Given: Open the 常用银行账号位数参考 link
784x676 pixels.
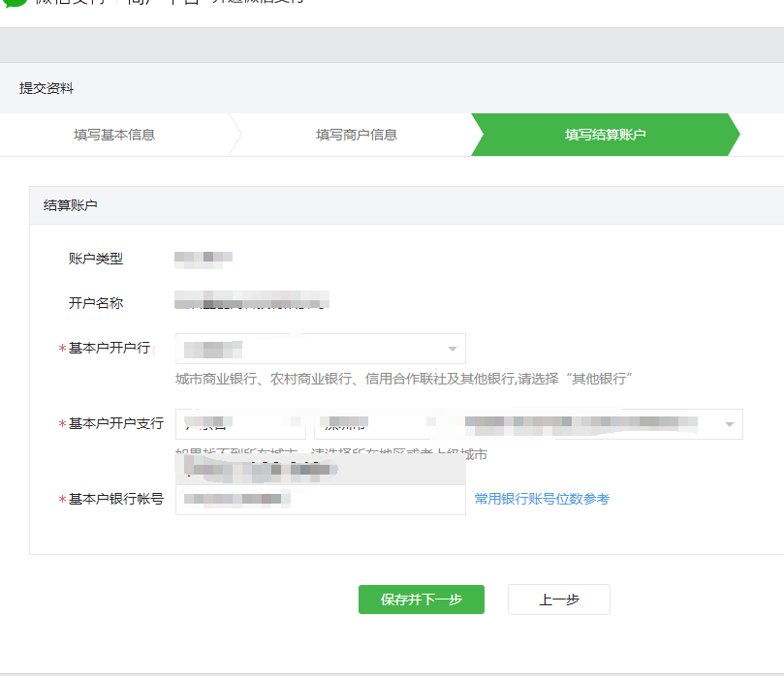Looking at the screenshot, I should tap(542, 500).
